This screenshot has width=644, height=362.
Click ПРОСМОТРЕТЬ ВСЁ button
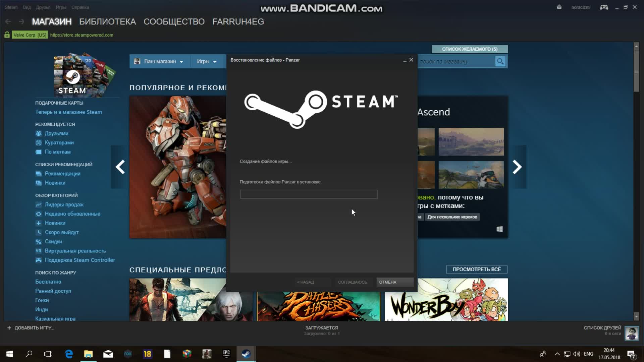(477, 269)
